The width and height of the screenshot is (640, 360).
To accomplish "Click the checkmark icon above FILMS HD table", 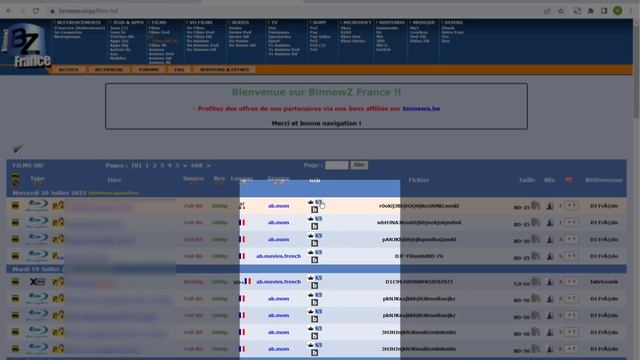I will click(x=18, y=149).
